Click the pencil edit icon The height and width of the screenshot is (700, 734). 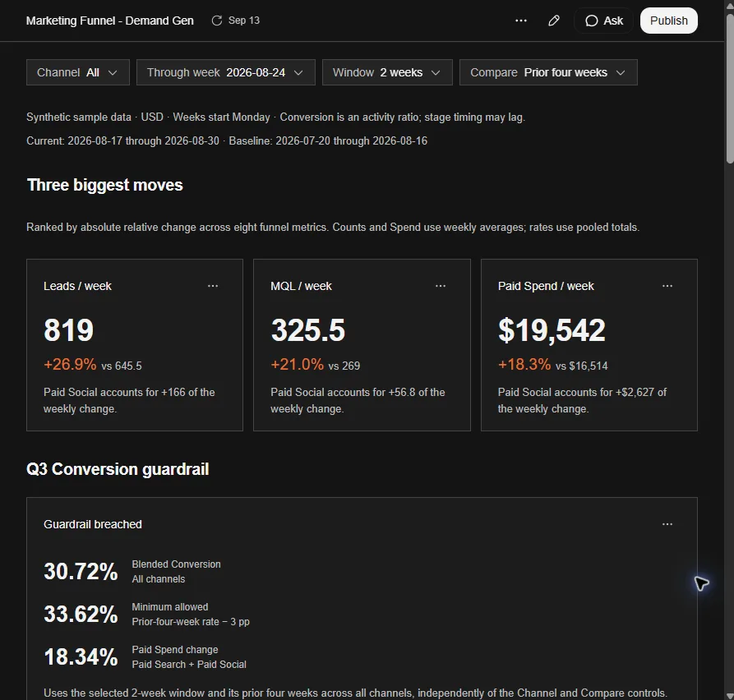(554, 21)
